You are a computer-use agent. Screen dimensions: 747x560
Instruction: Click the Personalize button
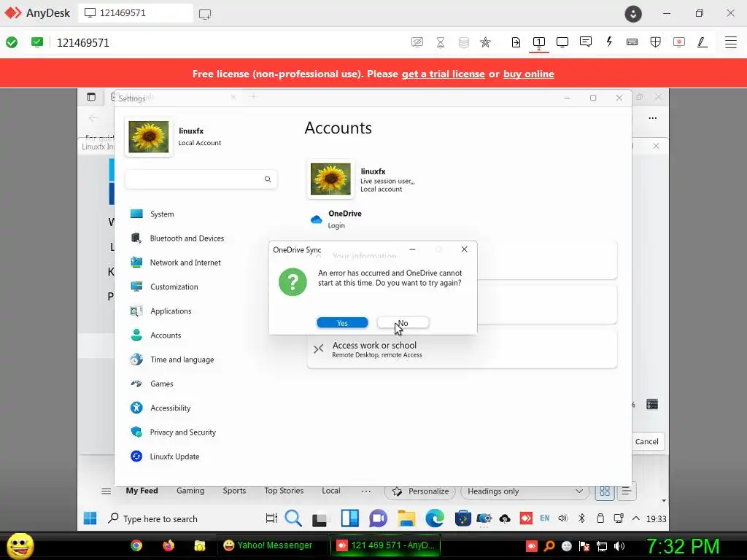420,491
